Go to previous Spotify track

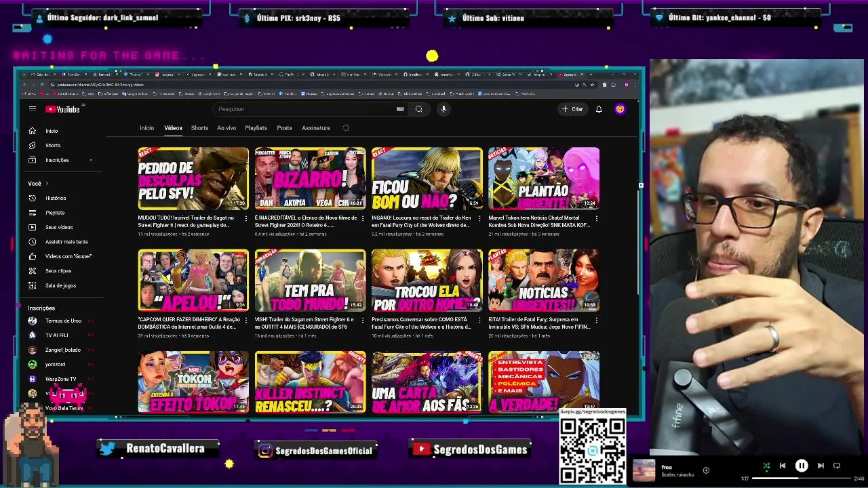783,466
